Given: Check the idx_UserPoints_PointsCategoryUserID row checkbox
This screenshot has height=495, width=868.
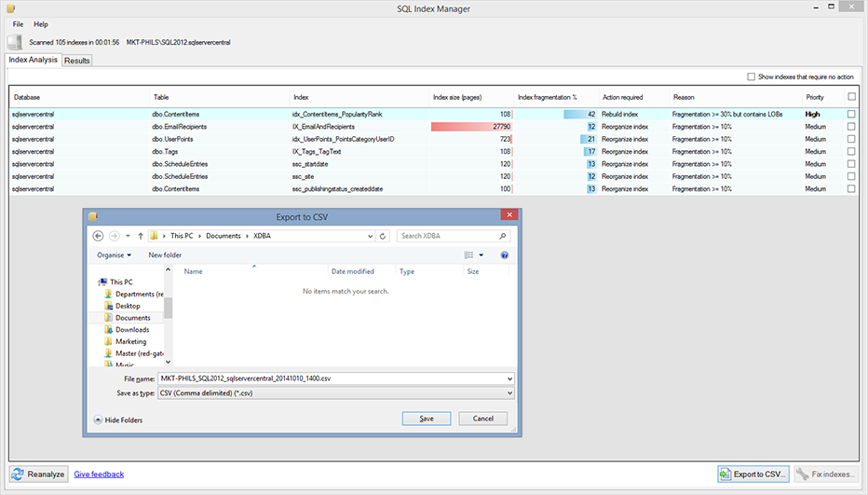Looking at the screenshot, I should pos(851,139).
